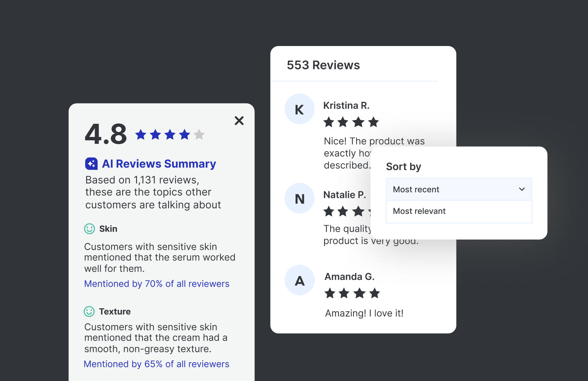
Task: Click Natalie P.'s avatar circle
Action: tap(300, 198)
